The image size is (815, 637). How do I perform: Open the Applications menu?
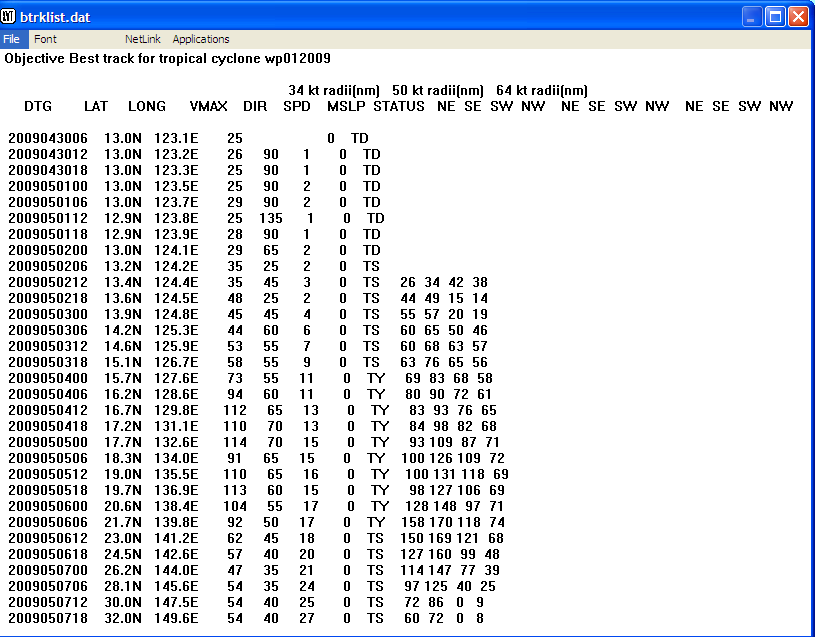(200, 38)
